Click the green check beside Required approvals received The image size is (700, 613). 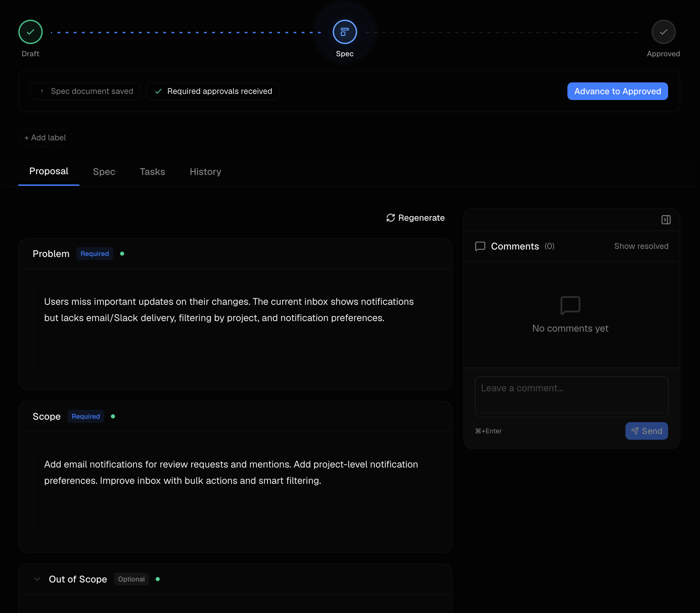pyautogui.click(x=158, y=91)
